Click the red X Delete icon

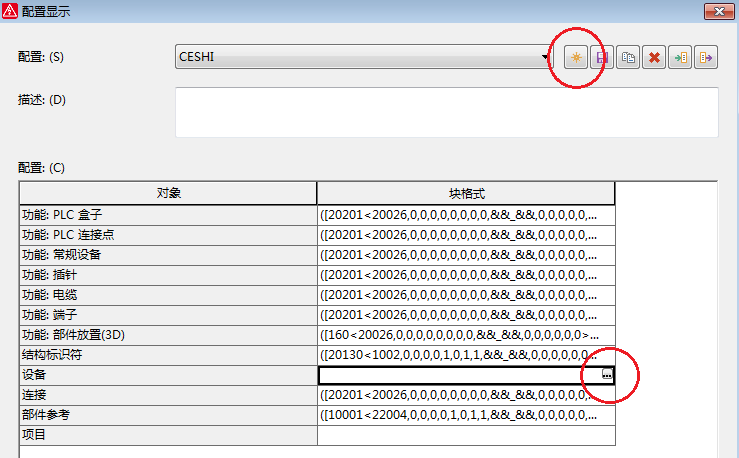(654, 58)
